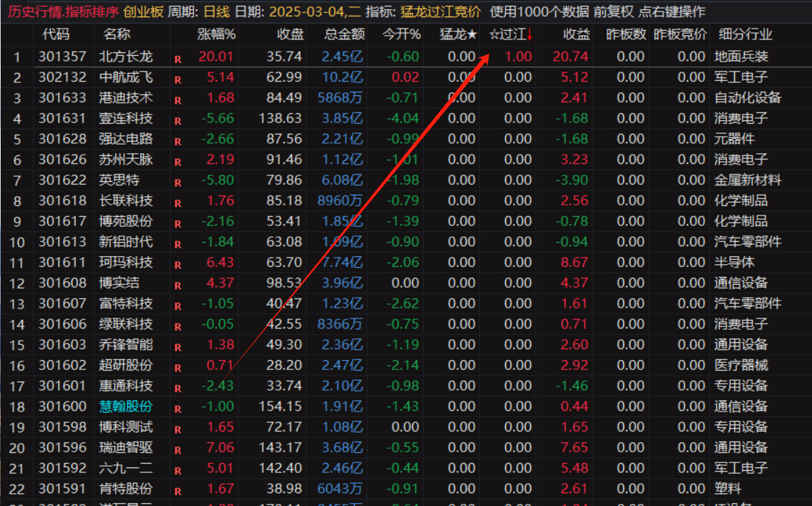This screenshot has width=812, height=506.
Task: Change the 日线 period setting
Action: pos(217,11)
